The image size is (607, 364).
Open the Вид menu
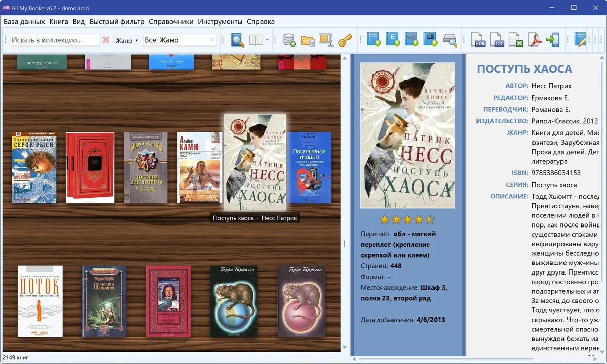[79, 22]
